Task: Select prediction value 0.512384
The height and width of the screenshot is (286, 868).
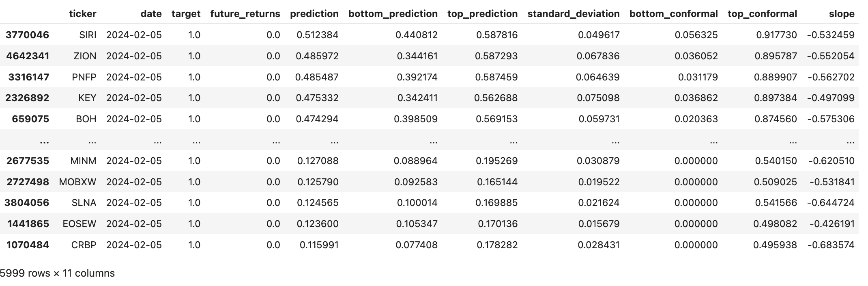Action: coord(317,35)
